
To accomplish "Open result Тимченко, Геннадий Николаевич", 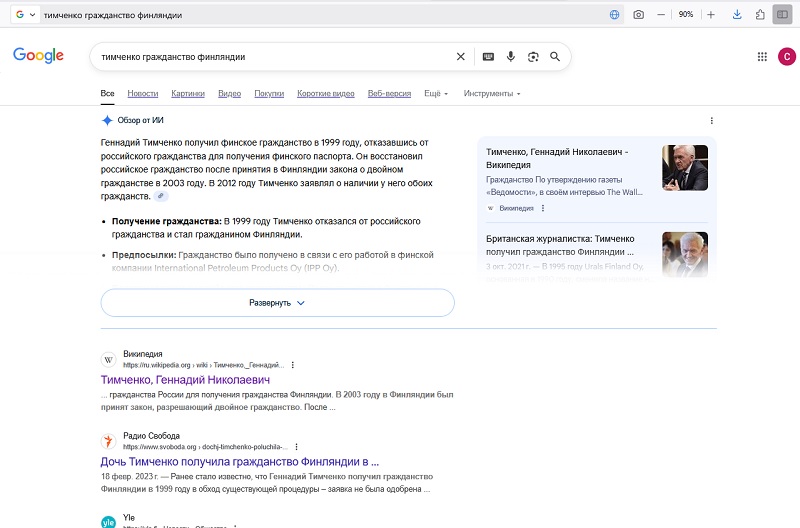I will [185, 380].
